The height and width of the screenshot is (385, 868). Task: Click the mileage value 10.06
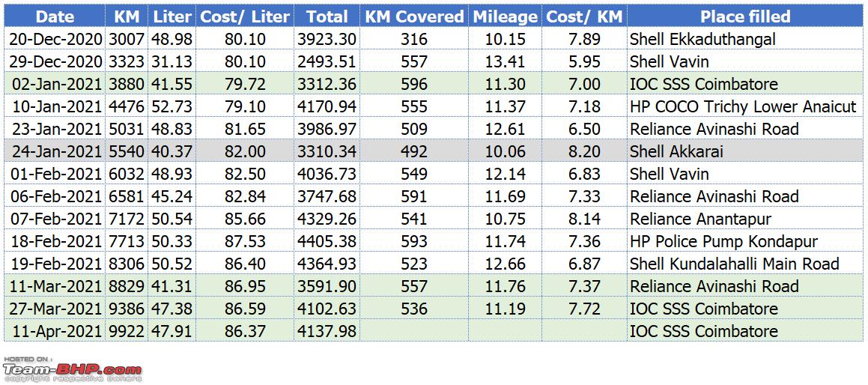click(x=505, y=151)
